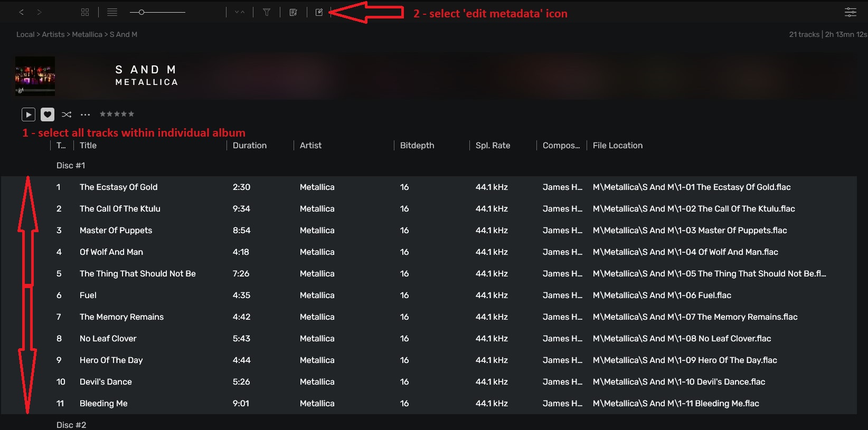The image size is (868, 430).
Task: Open display settings sliders icon
Action: tap(851, 12)
